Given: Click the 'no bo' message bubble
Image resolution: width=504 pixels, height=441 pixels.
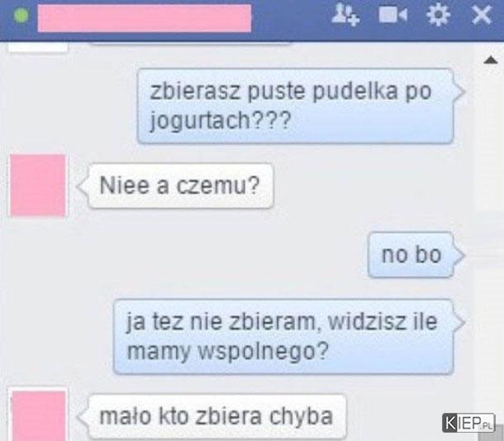Looking at the screenshot, I should coord(411,254).
